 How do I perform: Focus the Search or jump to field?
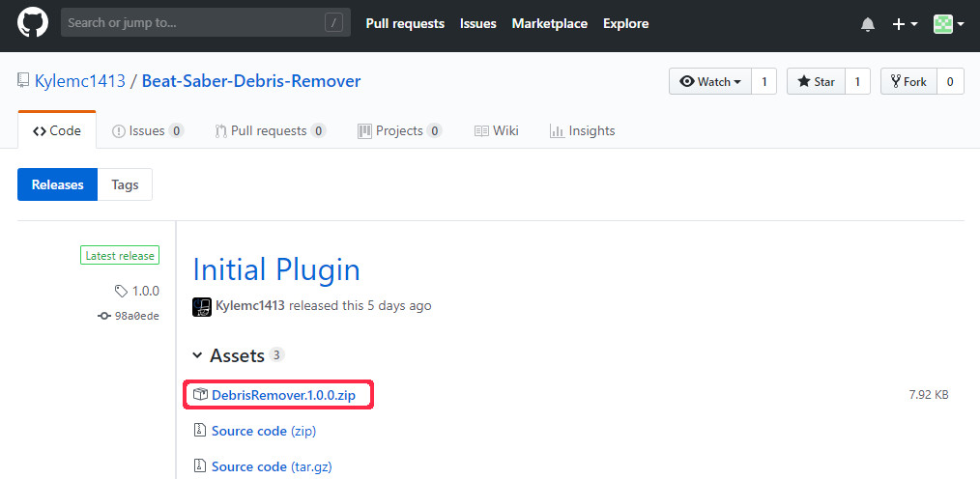(x=206, y=23)
